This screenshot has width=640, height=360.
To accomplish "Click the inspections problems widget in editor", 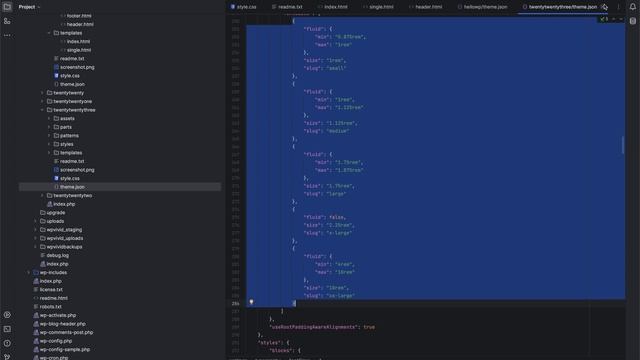I will point(604,19).
